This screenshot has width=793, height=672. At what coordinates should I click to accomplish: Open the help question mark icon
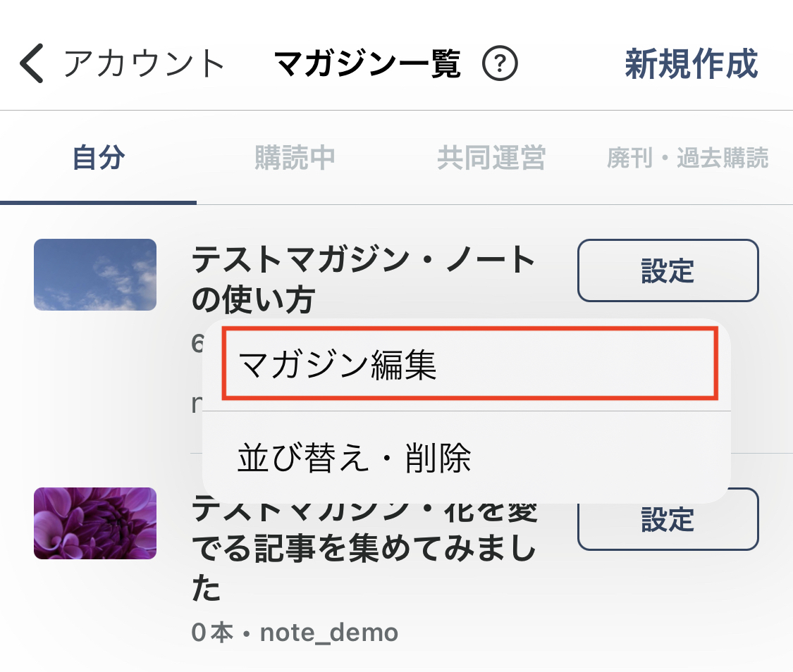(500, 63)
